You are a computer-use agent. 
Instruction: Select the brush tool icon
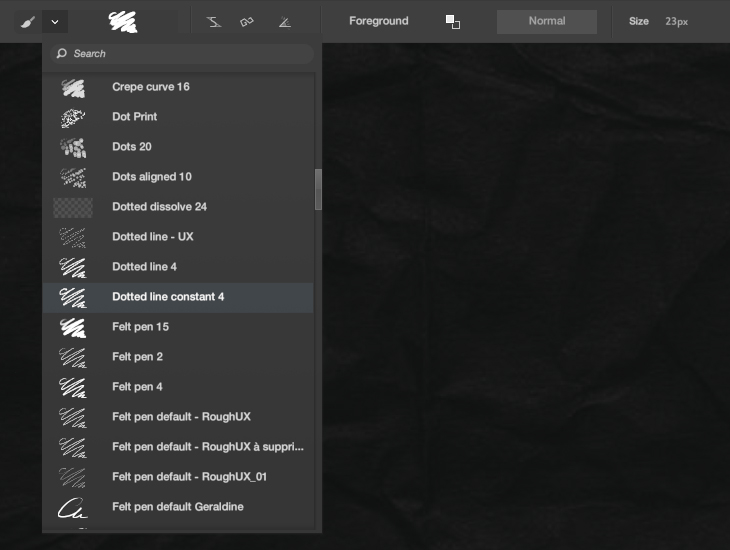pyautogui.click(x=27, y=22)
